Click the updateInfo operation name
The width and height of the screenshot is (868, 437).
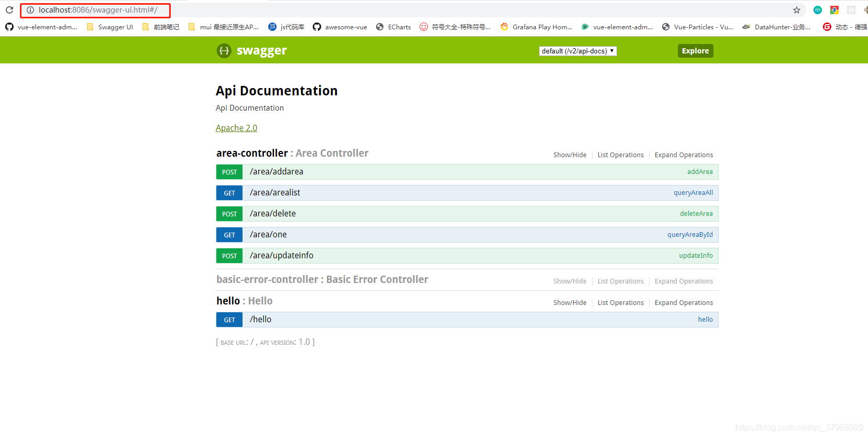click(696, 256)
